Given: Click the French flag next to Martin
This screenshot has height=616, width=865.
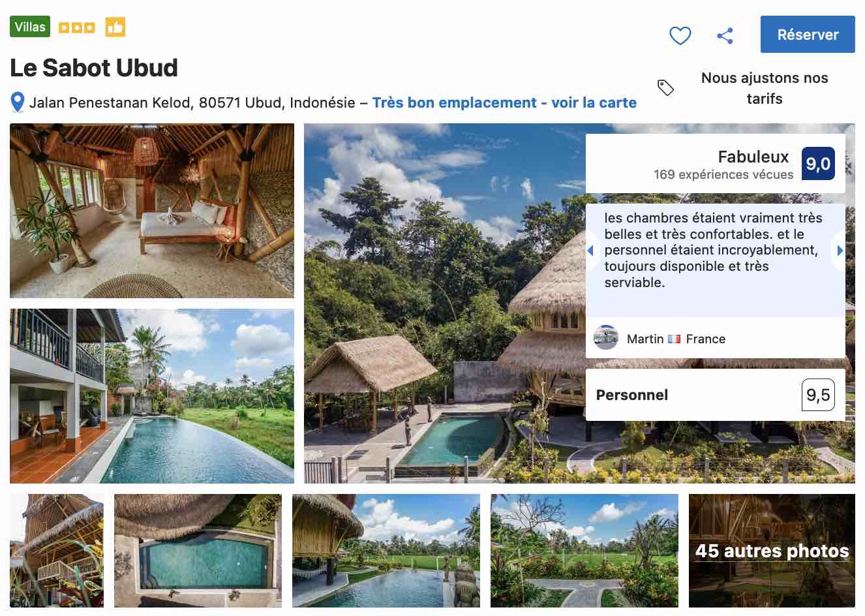Looking at the screenshot, I should pos(675,339).
